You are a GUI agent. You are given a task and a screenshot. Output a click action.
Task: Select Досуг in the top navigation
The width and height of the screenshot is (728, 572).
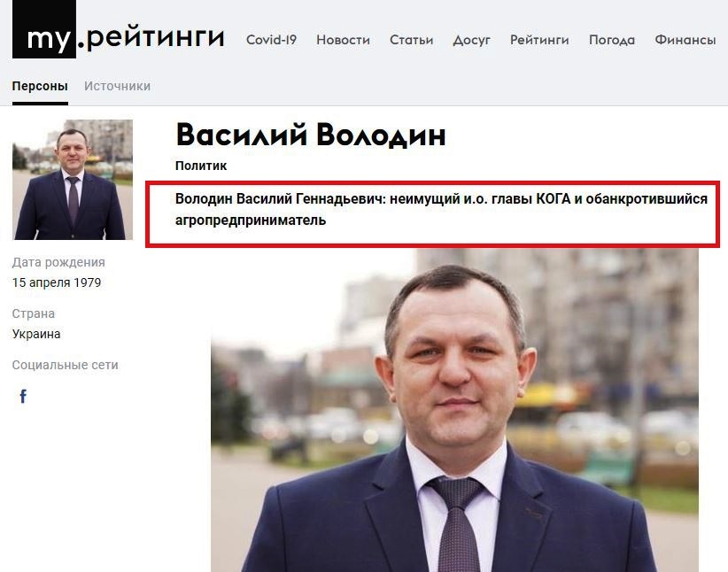click(x=472, y=41)
